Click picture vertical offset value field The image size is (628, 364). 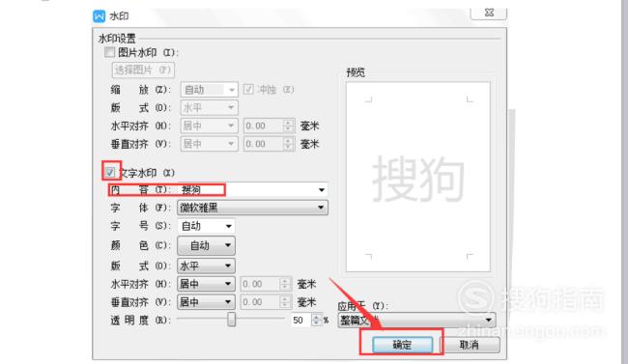263,144
